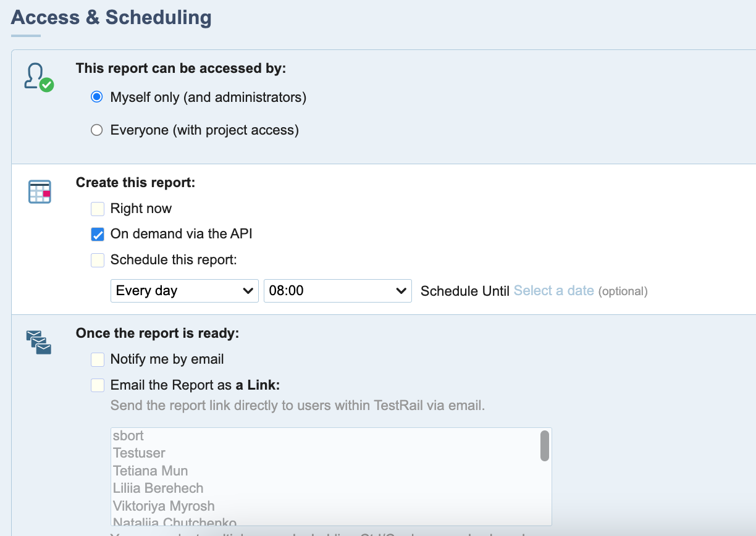This screenshot has height=536, width=756.
Task: Click the calendar schedule icon
Action: point(40,192)
